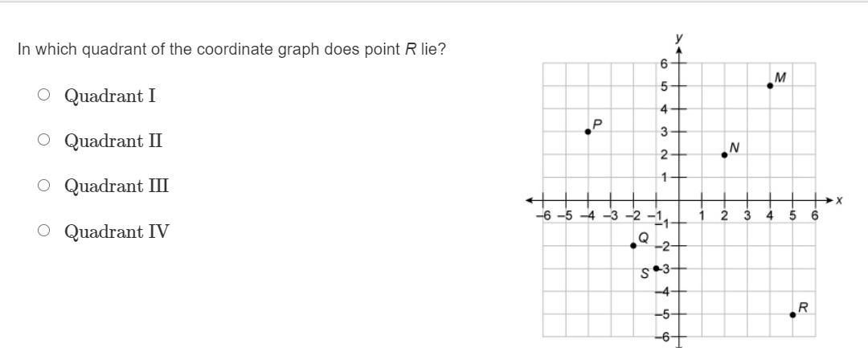Click point Q's dot on the graph
The width and height of the screenshot is (868, 348).
pos(633,245)
